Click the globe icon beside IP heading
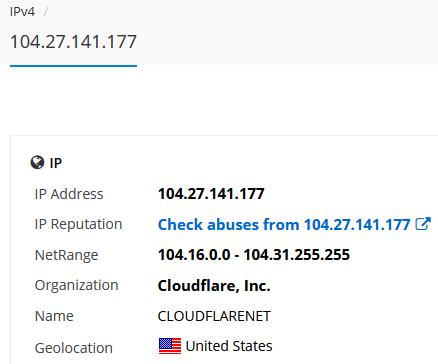The image size is (438, 364). 37,163
